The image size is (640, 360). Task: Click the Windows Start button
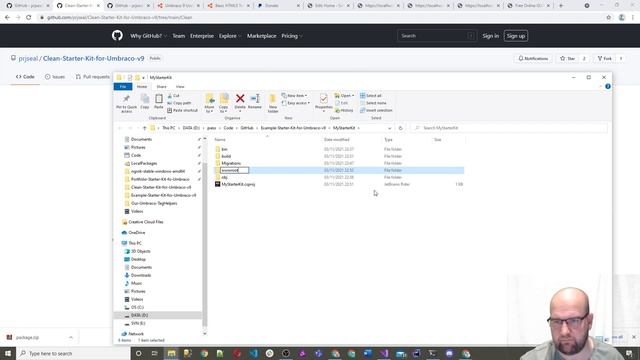pos(8,353)
